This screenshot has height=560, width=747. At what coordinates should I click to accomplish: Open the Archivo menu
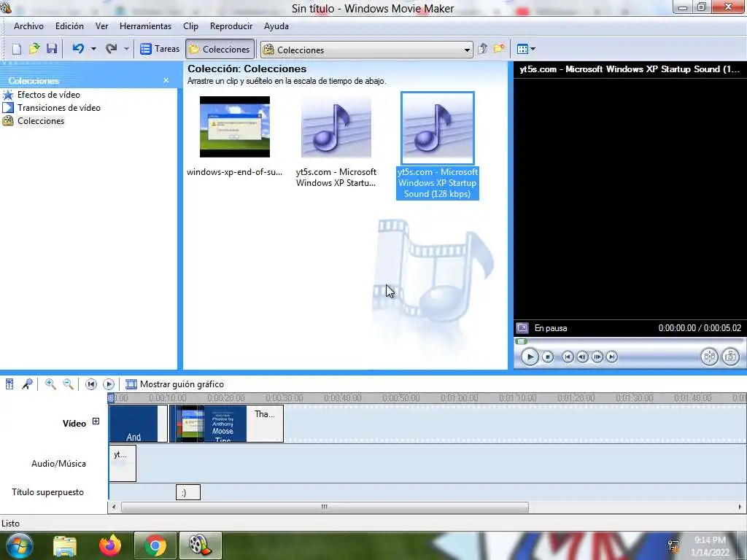click(28, 26)
